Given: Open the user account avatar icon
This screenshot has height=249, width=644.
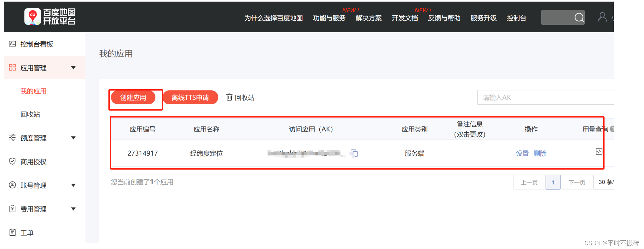Looking at the screenshot, I should [602, 17].
